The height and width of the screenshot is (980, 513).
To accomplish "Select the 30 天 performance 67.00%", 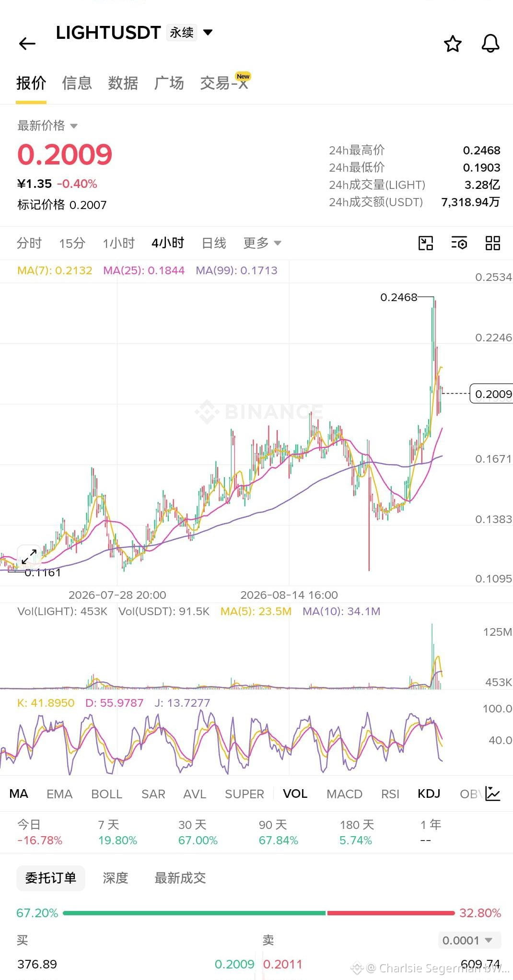I will [198, 832].
